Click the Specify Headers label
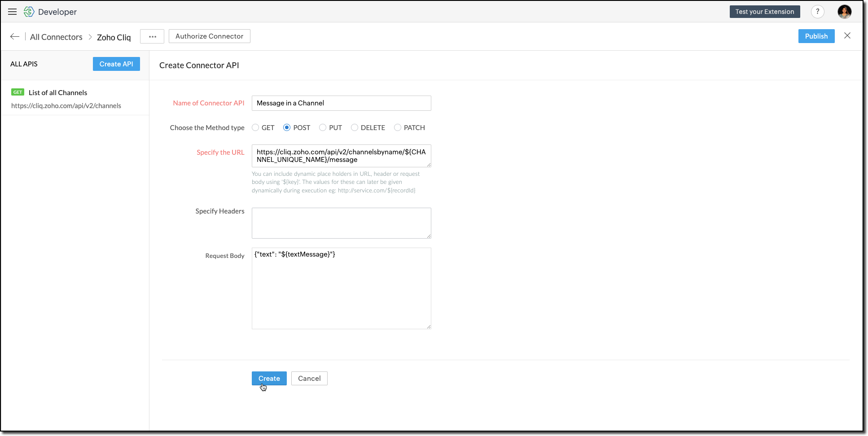 [220, 211]
